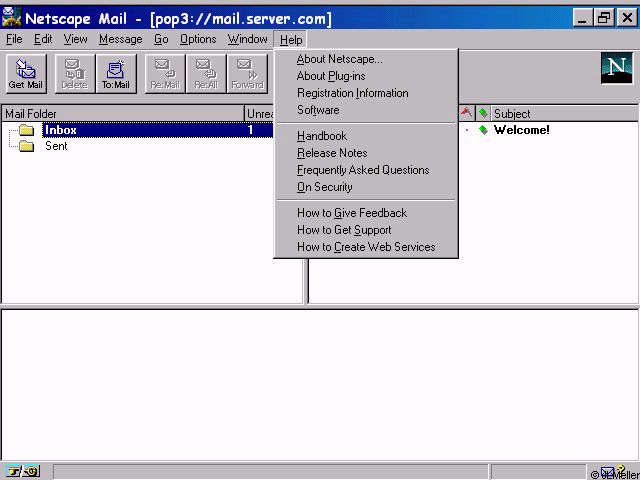The width and height of the screenshot is (640, 480).
Task: Click the Sent folder icon
Action: (27, 146)
